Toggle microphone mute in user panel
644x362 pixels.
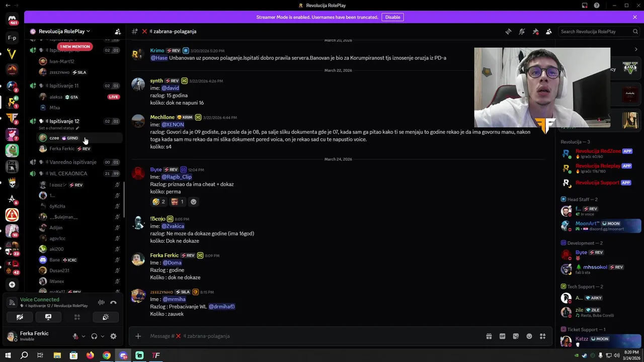(75, 336)
